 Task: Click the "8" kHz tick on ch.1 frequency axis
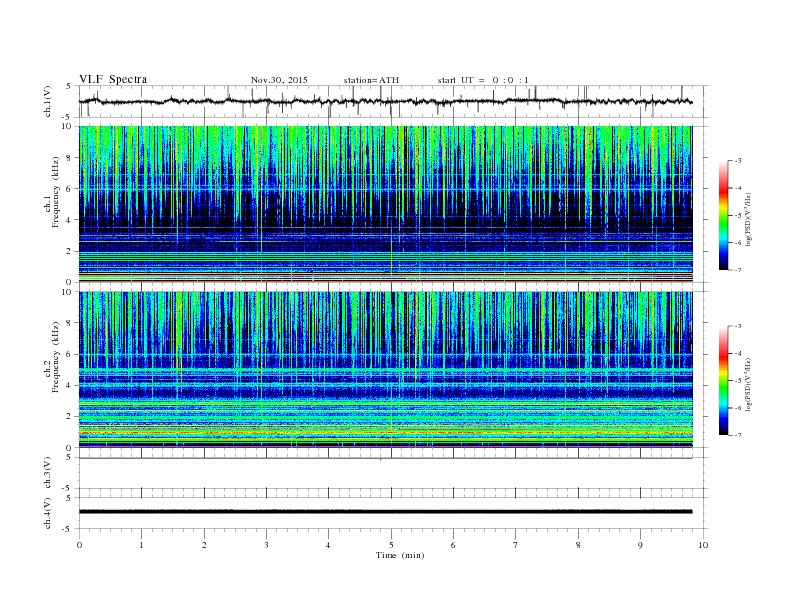[x=69, y=158]
